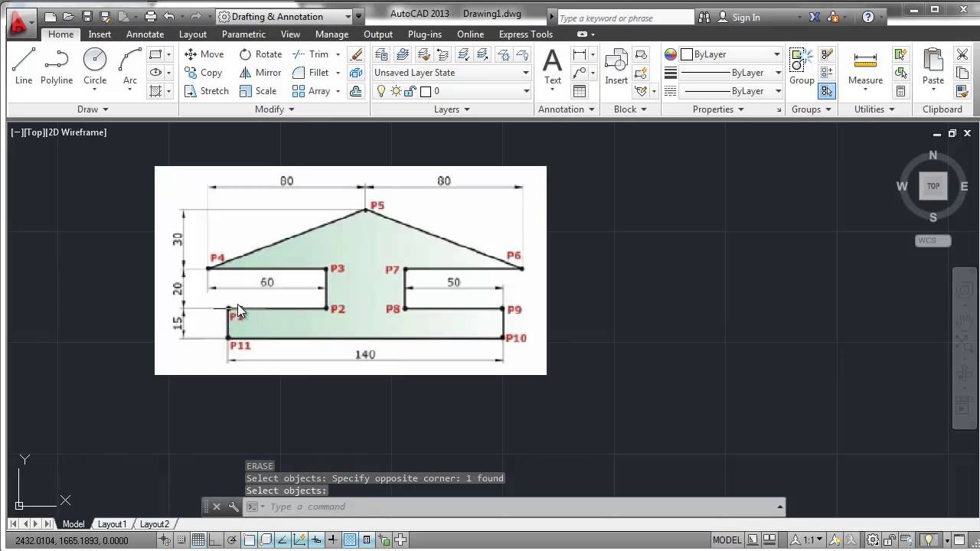This screenshot has width=980, height=551.
Task: Expand the Annotation panel
Action: pos(567,109)
